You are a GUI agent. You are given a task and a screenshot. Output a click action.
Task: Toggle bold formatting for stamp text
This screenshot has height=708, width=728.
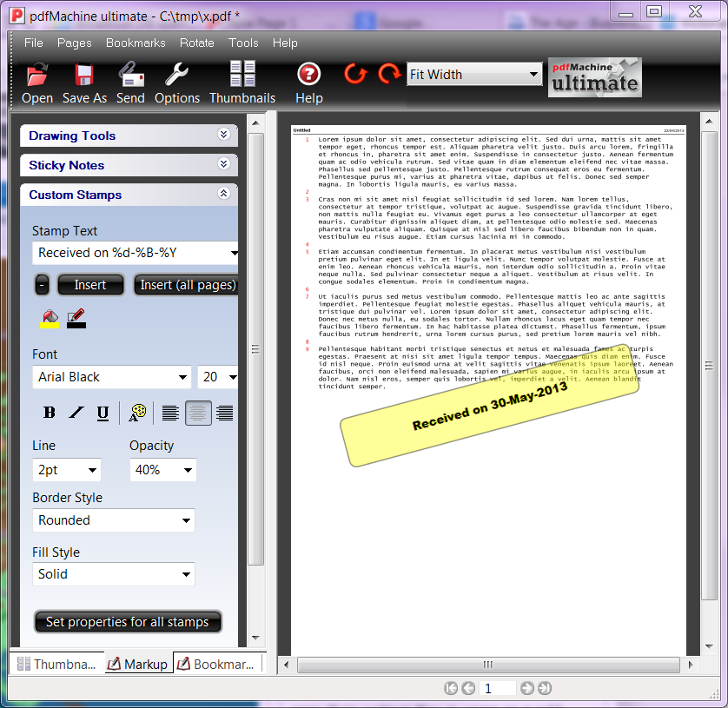(x=50, y=413)
